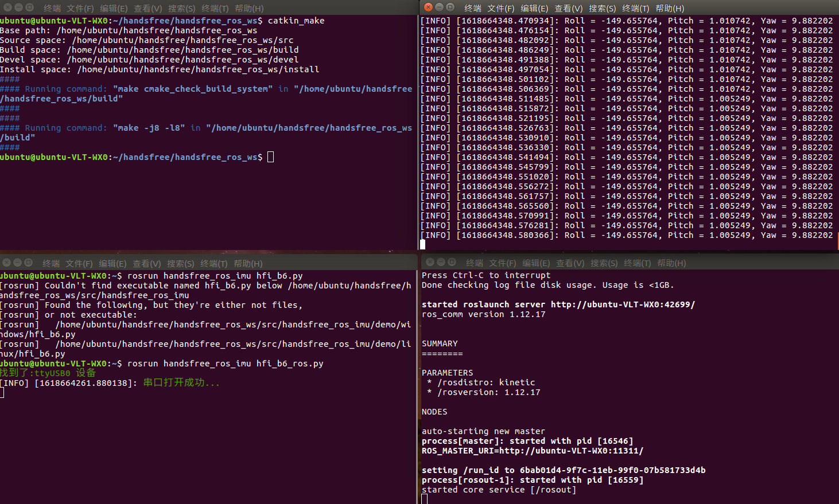The image size is (839, 504).
Task: Click the 'Base path:' output line
Action: [129, 30]
